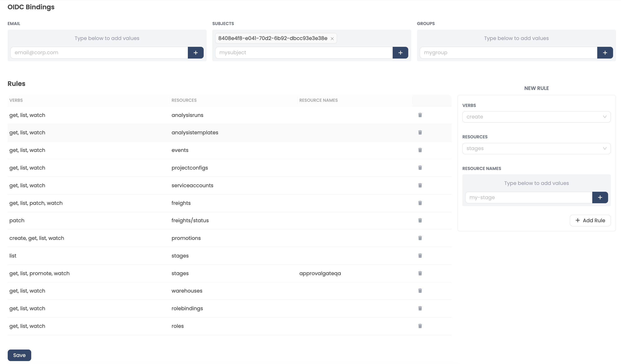
Task: Click the OIDC Bindings heading
Action: coord(31,7)
